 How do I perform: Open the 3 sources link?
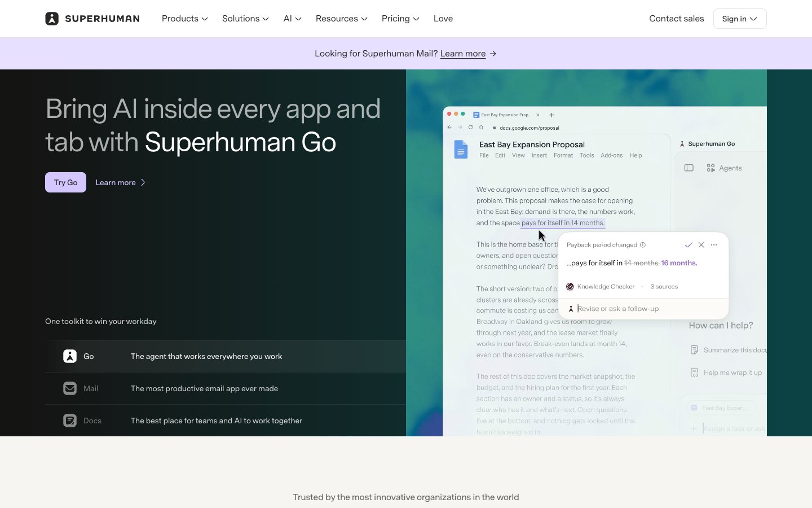coord(664,287)
